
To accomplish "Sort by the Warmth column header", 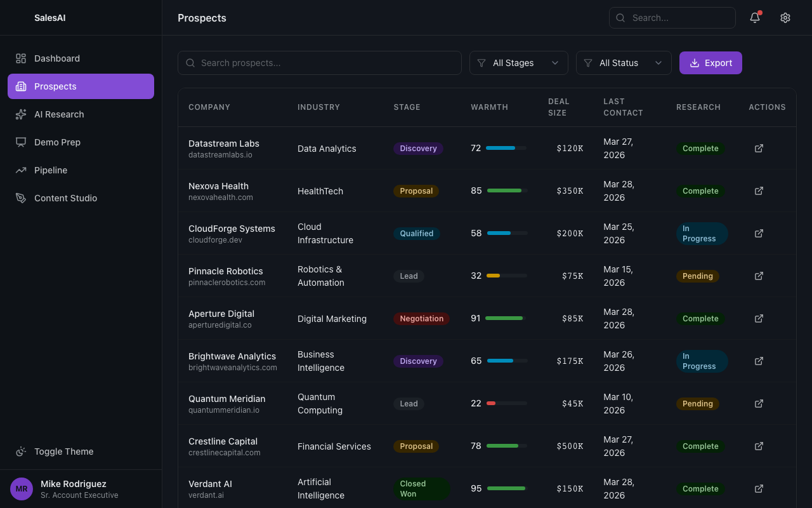I will pyautogui.click(x=489, y=107).
